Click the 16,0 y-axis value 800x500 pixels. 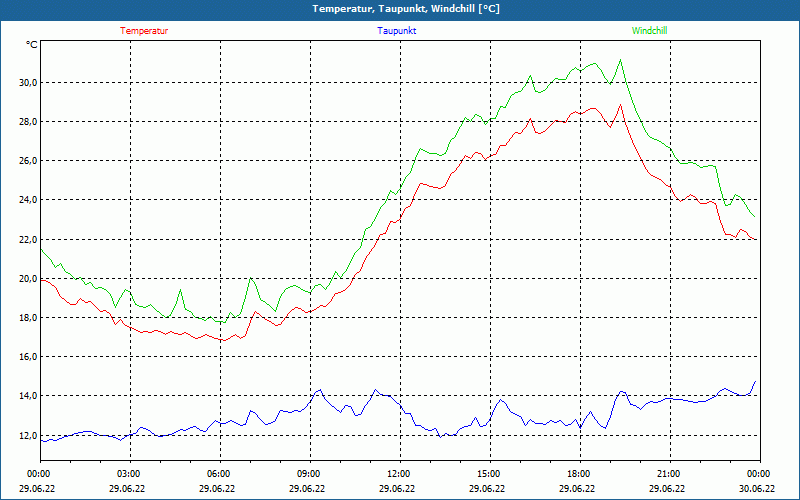coord(28,357)
